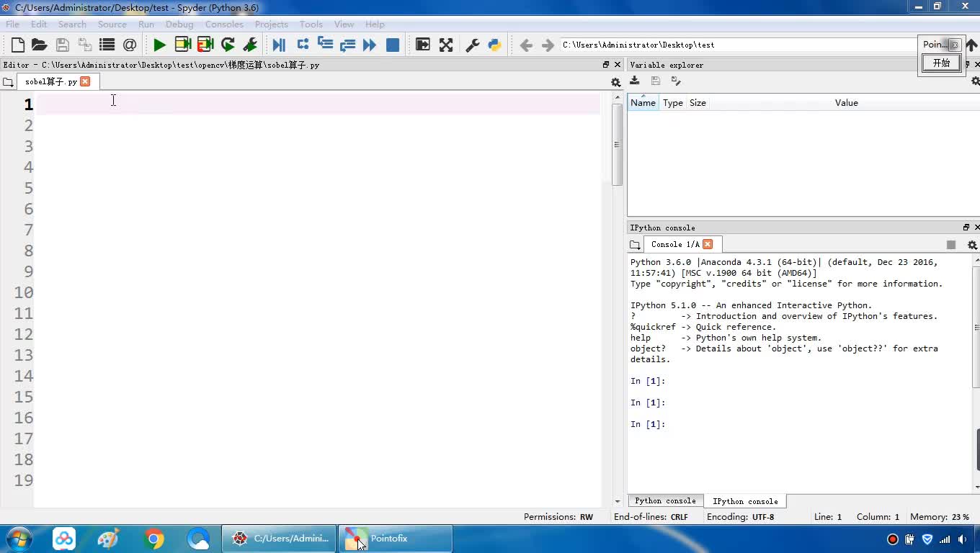980x553 pixels.
Task: Click the 开始 button in Pointofix
Action: point(941,63)
